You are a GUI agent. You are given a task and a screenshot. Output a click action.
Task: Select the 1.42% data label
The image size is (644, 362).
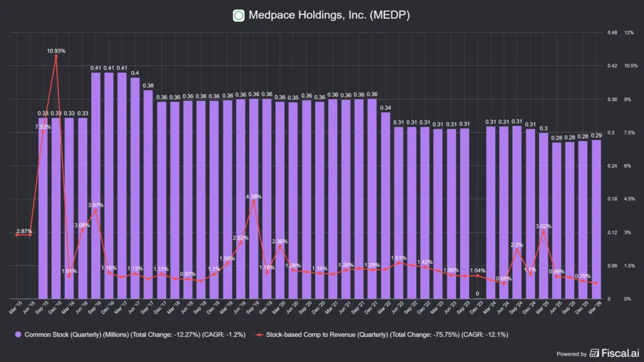[x=425, y=262]
